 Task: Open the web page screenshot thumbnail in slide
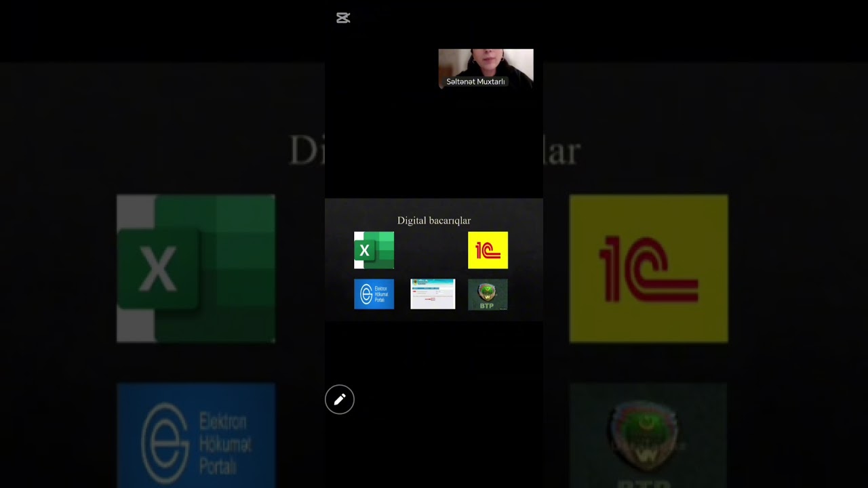pyautogui.click(x=433, y=294)
